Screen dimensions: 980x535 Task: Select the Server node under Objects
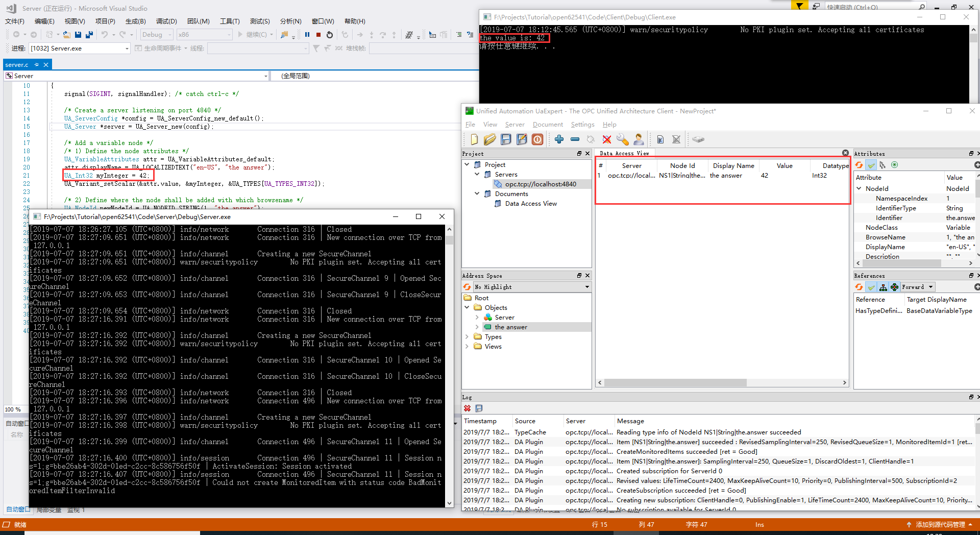pyautogui.click(x=504, y=317)
